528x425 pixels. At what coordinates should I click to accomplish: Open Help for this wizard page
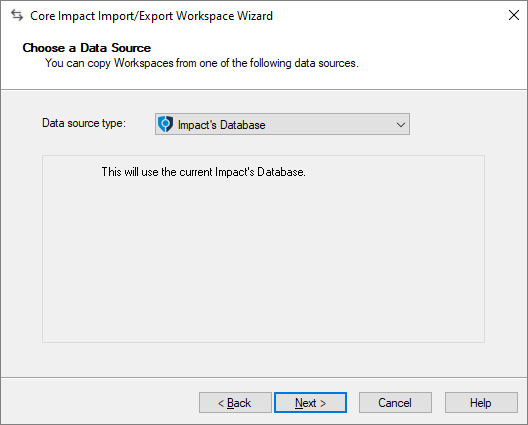[x=481, y=402]
